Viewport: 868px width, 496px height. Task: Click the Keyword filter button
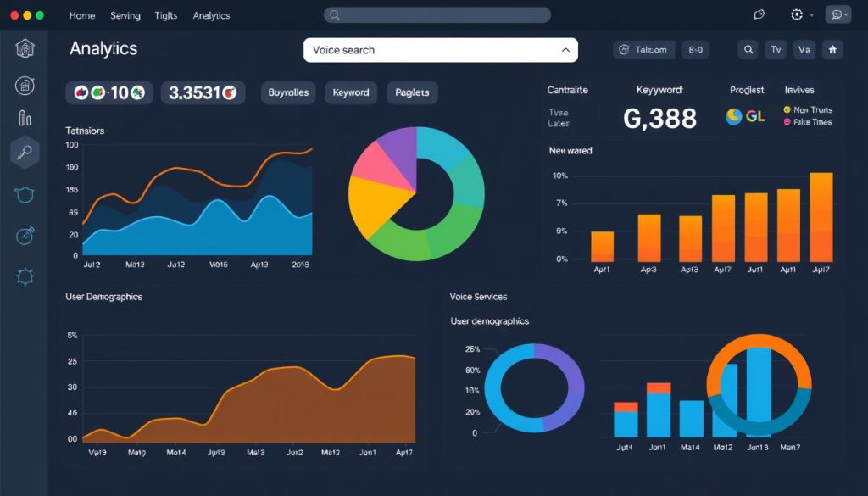(351, 92)
